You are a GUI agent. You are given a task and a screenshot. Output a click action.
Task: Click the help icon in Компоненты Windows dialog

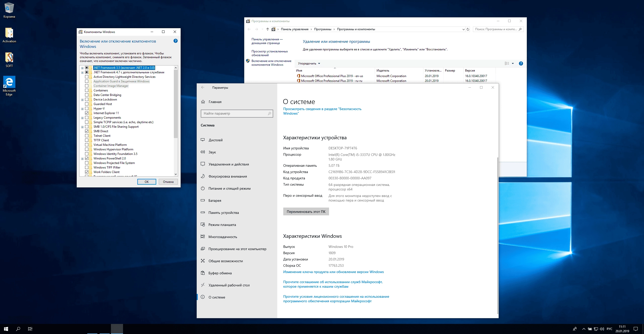[176, 41]
